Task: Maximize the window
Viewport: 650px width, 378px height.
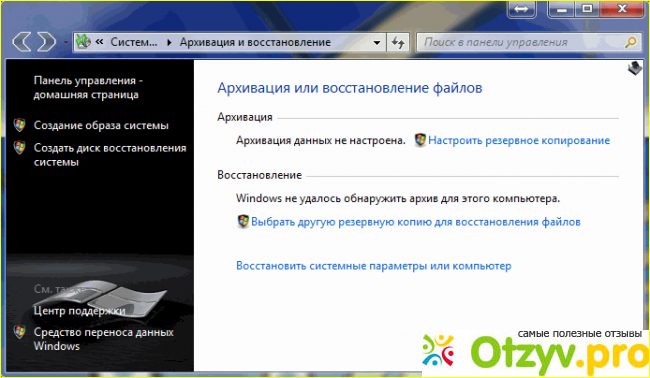Action: pyautogui.click(x=587, y=9)
